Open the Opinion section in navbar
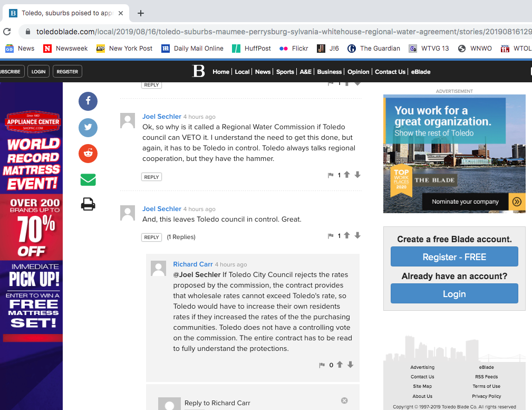The height and width of the screenshot is (410, 532). coord(358,72)
